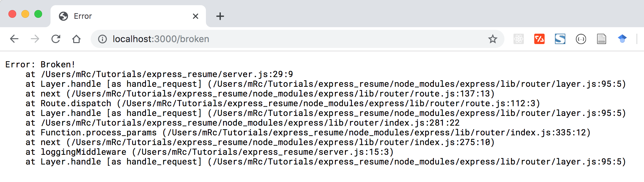Click the blue graduation cap extension
This screenshot has height=182, width=644.
[x=622, y=39]
